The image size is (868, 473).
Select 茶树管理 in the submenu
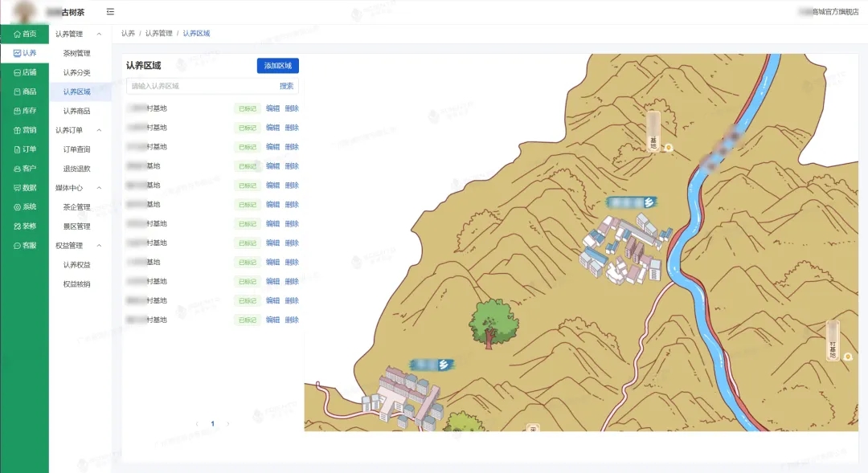(x=77, y=54)
